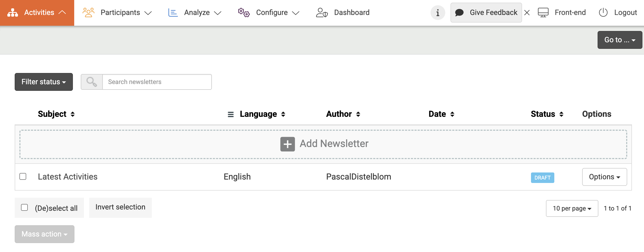Open the Filter status dropdown
Image resolution: width=644 pixels, height=252 pixels.
(44, 82)
